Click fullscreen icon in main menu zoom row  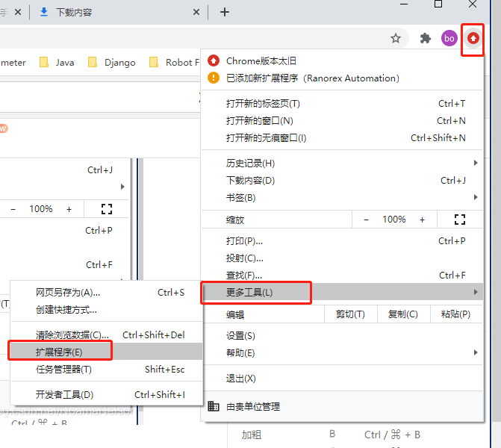[x=460, y=220]
